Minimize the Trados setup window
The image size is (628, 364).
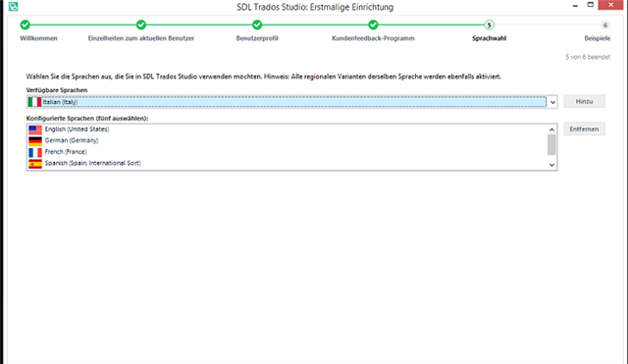[575, 6]
